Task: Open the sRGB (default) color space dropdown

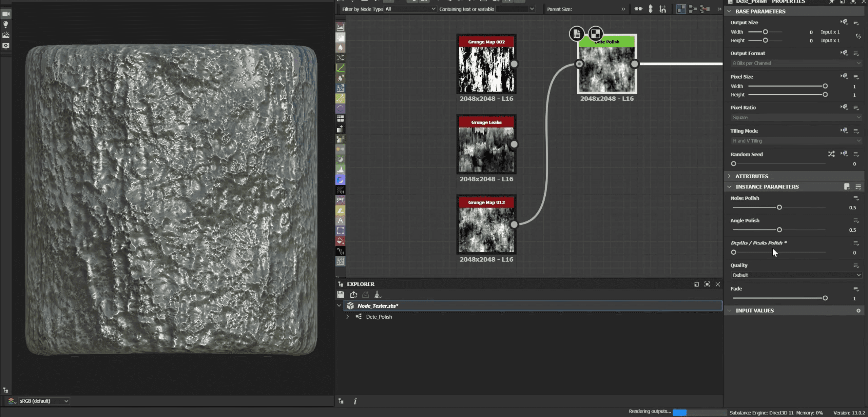Action: click(x=43, y=401)
